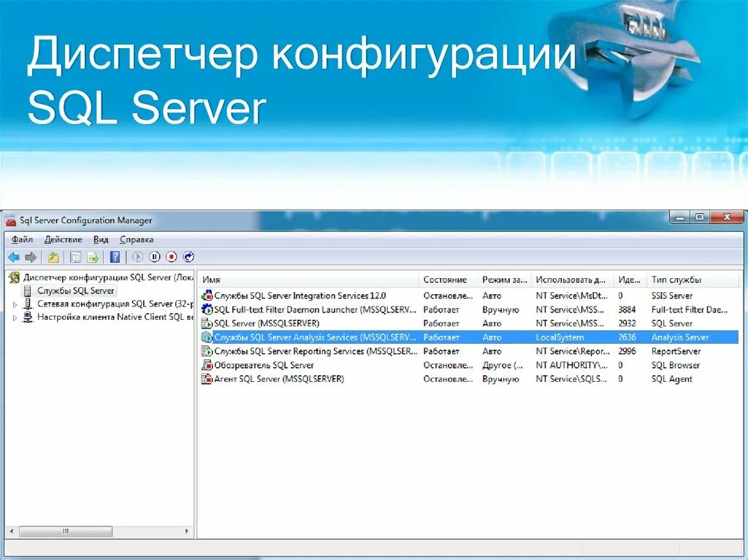748x560 pixels.
Task: Click the NT AUTHORITY account cell
Action: pyautogui.click(x=572, y=365)
